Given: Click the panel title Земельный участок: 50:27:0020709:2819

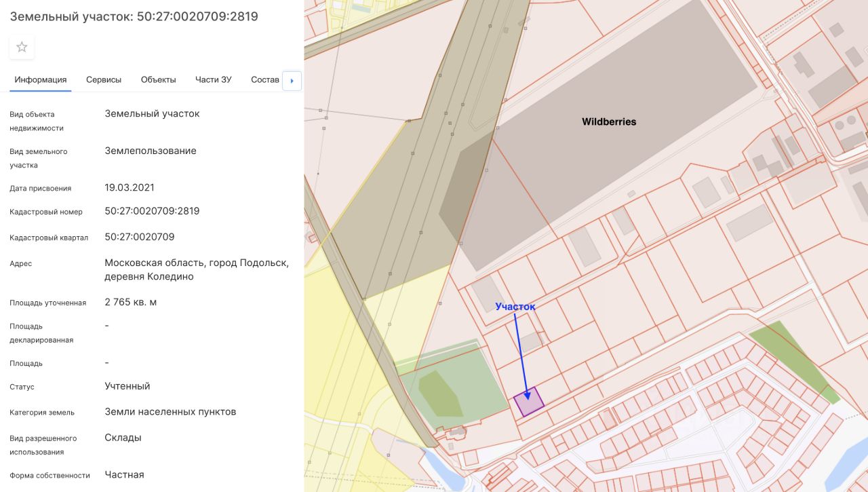Looking at the screenshot, I should click(x=134, y=16).
